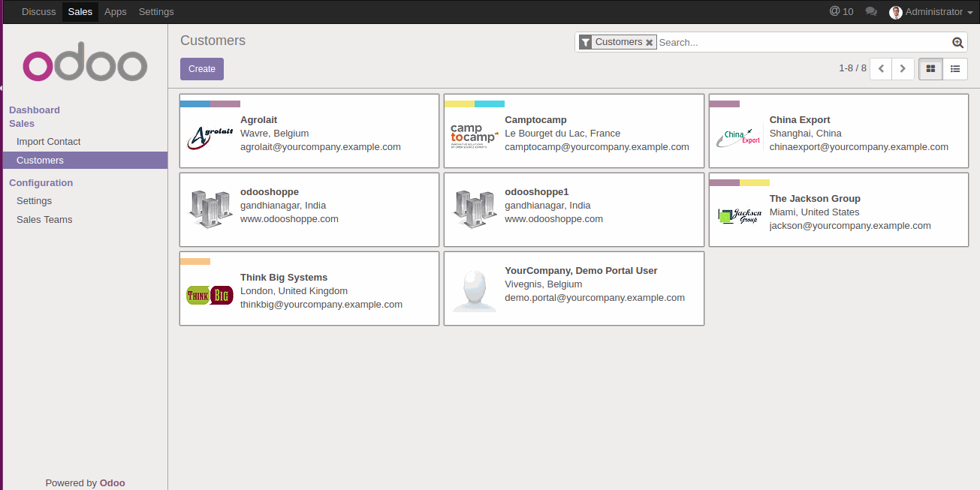Remove the Customers filter facet

650,43
